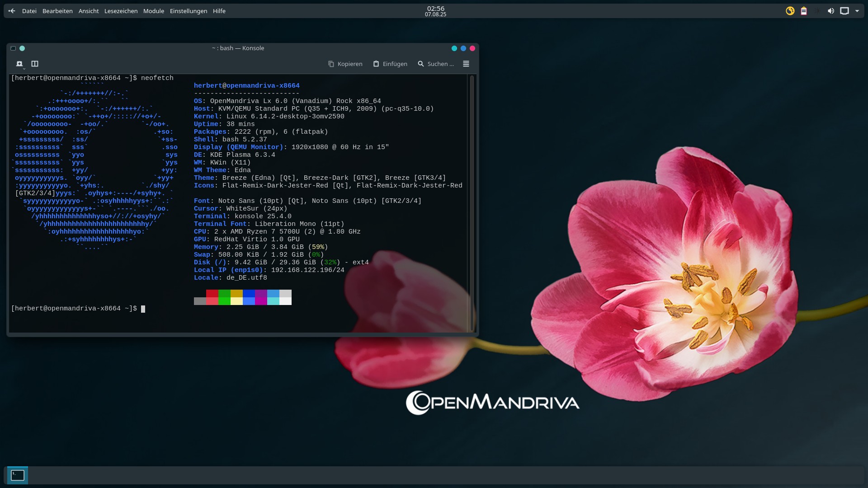
Task: Click the clipboard tray icon
Action: click(804, 11)
